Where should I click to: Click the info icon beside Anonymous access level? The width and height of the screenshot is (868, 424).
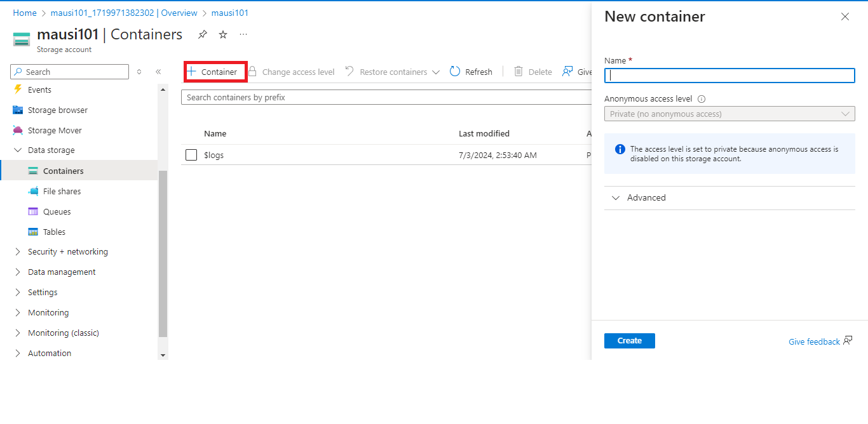tap(702, 99)
